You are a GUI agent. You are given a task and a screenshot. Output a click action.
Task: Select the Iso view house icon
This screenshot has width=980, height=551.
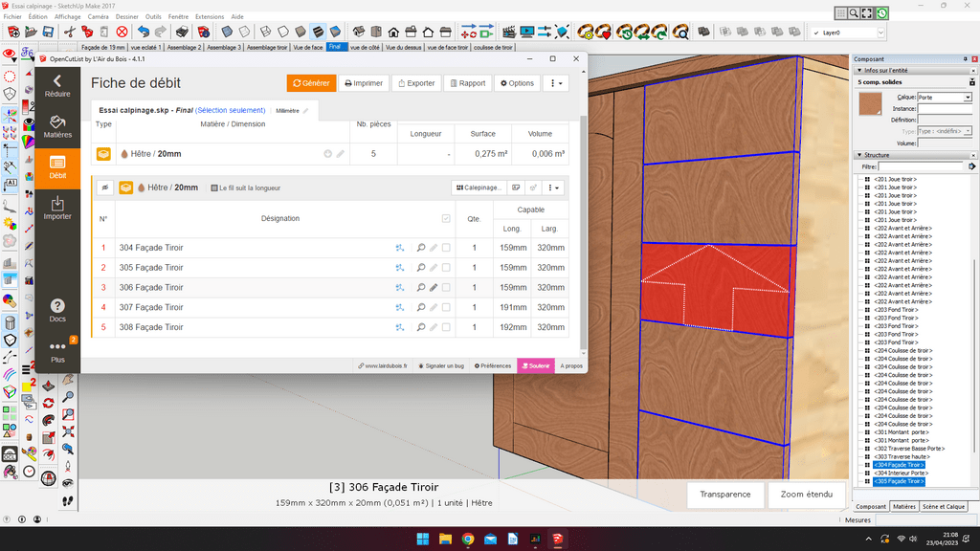pyautogui.click(x=358, y=32)
